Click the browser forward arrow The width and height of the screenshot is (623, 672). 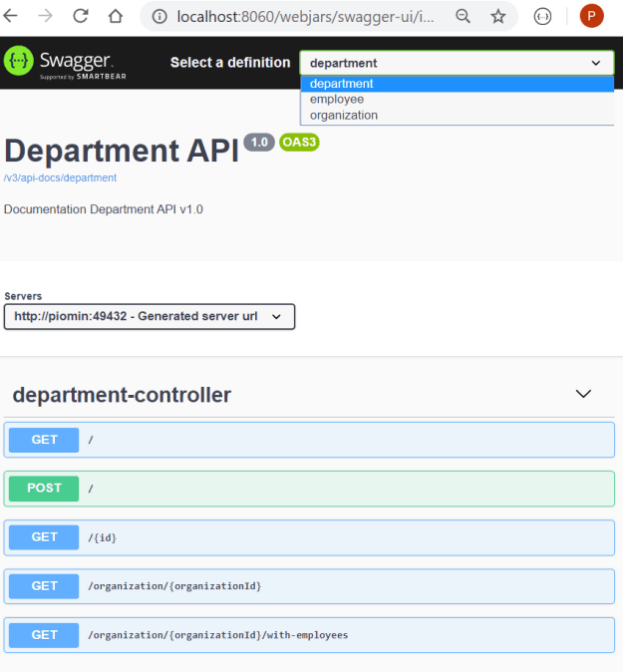(45, 16)
